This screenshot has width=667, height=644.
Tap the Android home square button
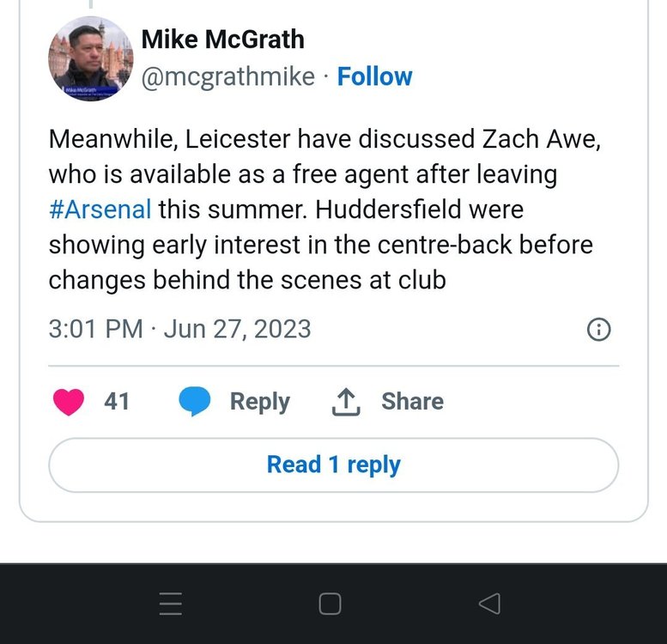(x=330, y=603)
